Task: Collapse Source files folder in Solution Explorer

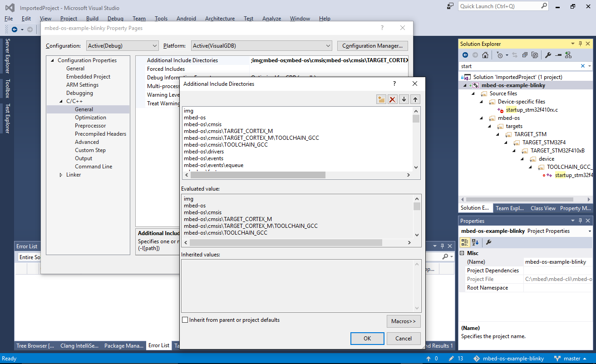Action: (473, 93)
